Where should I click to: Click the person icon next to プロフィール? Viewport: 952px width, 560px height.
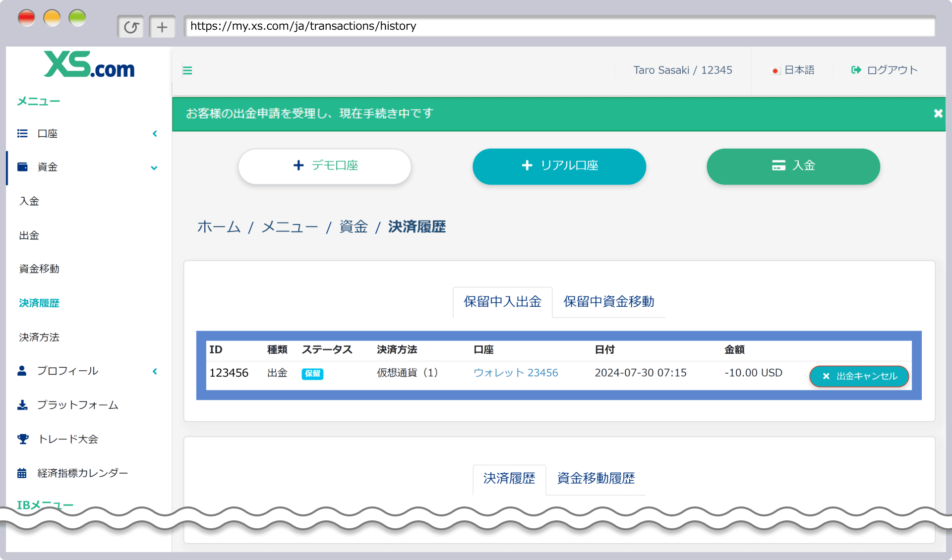point(22,371)
